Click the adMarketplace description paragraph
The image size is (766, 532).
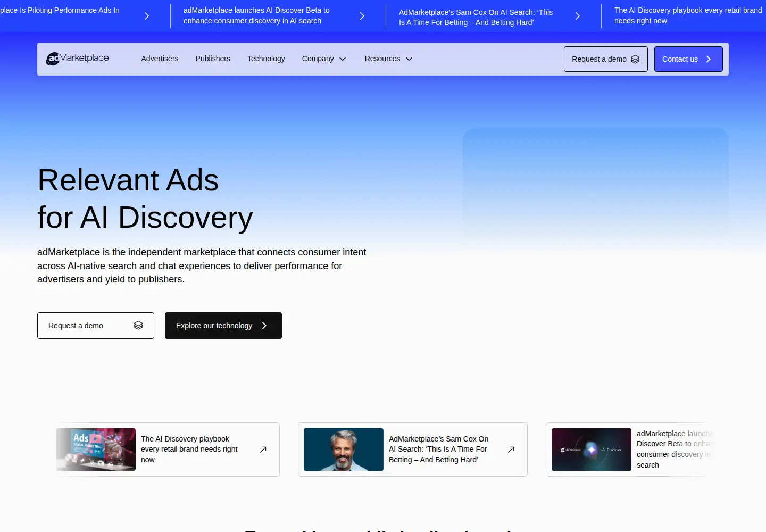click(202, 265)
